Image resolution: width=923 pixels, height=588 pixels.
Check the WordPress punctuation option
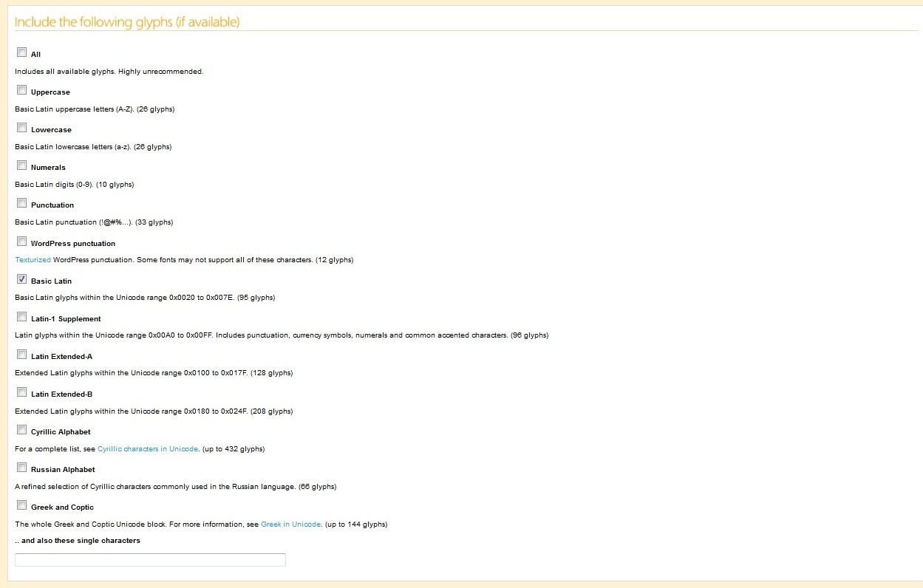coord(21,242)
